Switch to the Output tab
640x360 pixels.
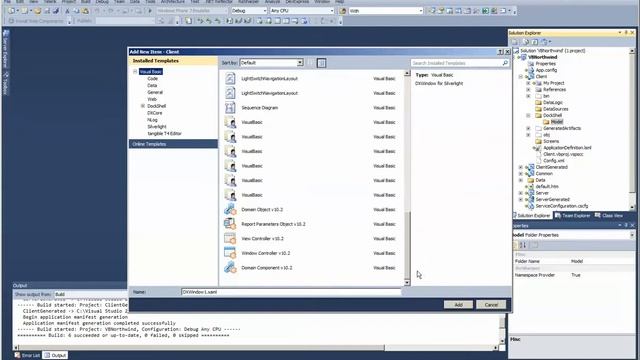(55, 356)
